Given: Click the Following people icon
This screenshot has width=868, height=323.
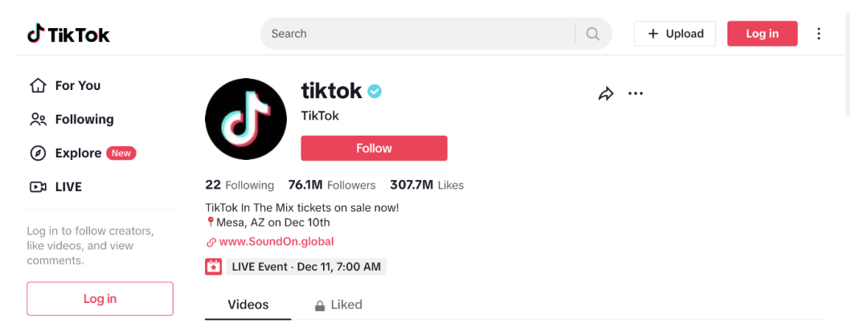Looking at the screenshot, I should 38,120.
